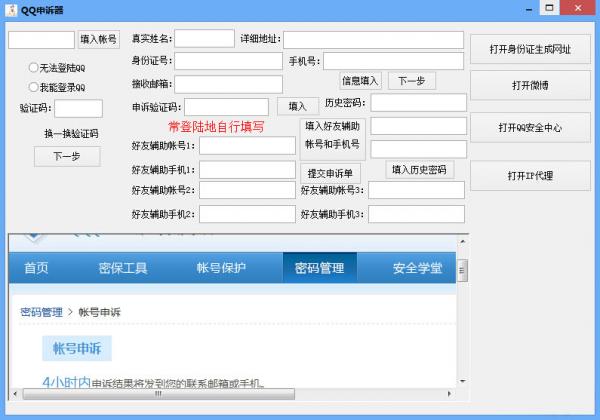600x420 pixels.
Task: Click the 提交申诉单 button
Action: [x=330, y=173]
